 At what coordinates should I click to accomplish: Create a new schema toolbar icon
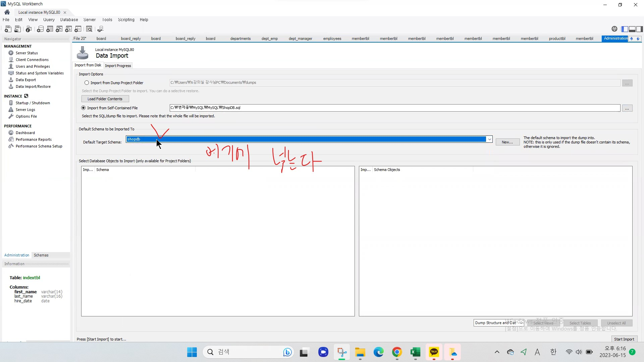click(x=40, y=29)
